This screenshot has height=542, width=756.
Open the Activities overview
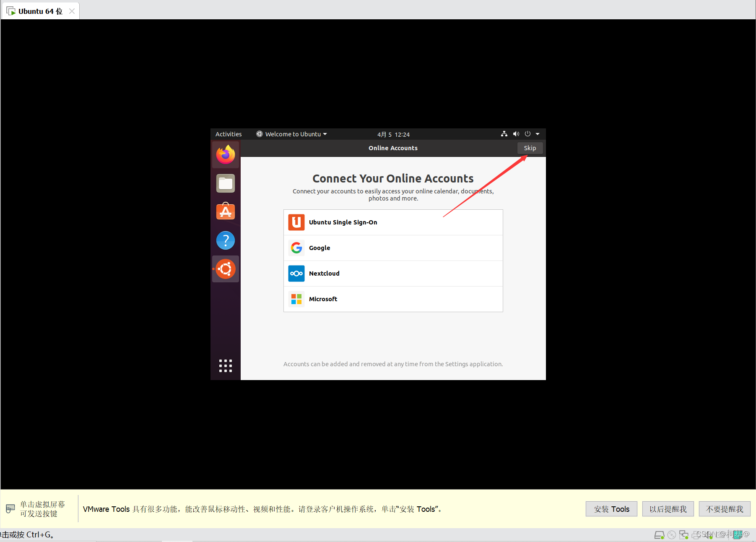tap(229, 134)
